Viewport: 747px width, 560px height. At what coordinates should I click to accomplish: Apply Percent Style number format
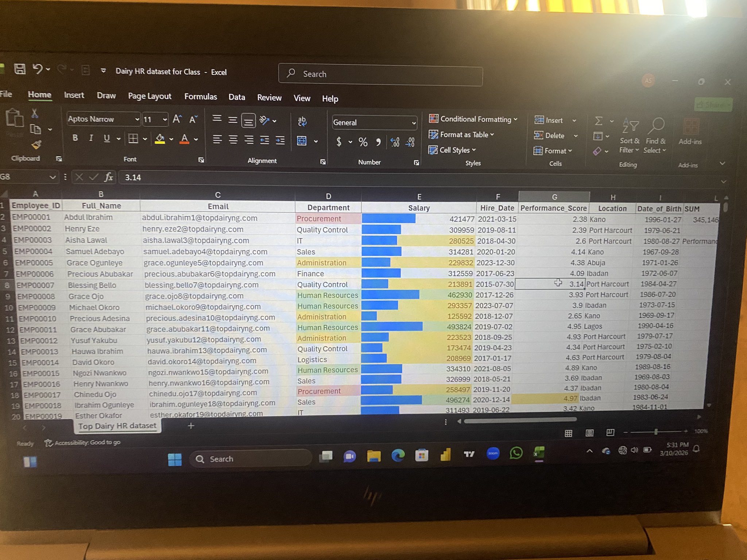363,142
